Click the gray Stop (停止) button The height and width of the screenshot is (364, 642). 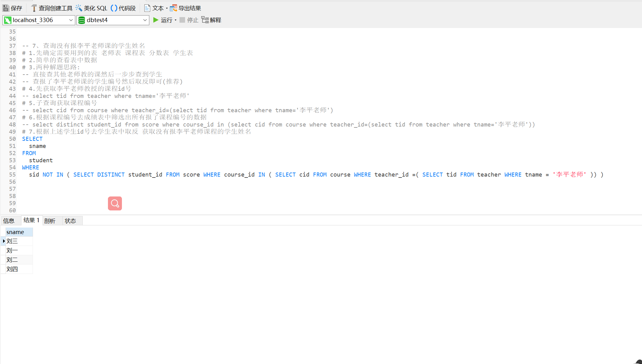click(x=183, y=20)
